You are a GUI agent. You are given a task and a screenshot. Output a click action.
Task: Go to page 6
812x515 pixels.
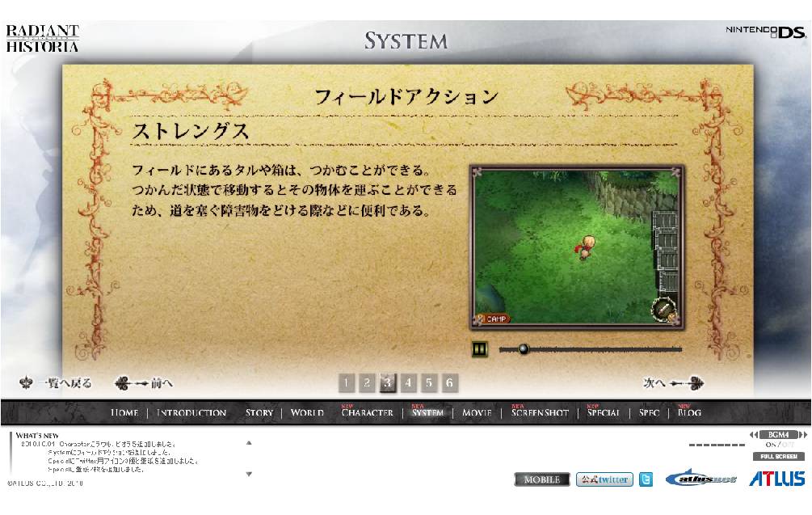(x=449, y=383)
